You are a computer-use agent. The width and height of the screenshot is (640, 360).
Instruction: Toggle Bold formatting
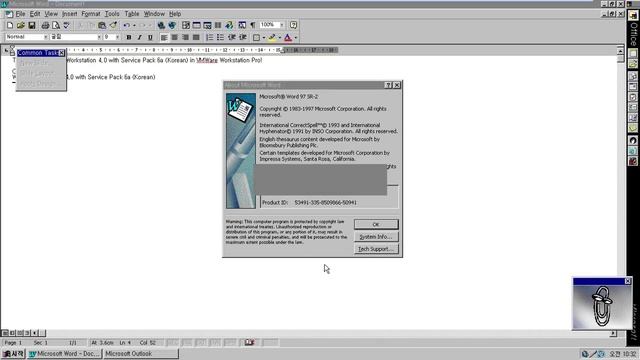tap(129, 38)
